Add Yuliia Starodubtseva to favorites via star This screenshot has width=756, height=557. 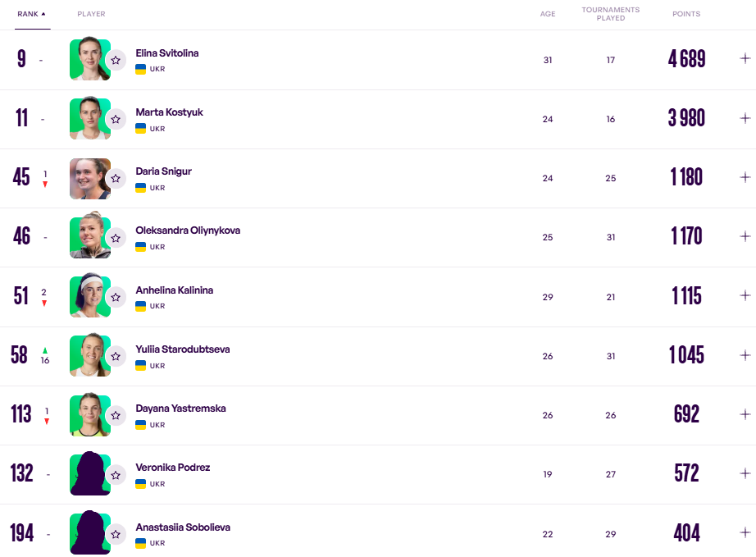coord(116,356)
